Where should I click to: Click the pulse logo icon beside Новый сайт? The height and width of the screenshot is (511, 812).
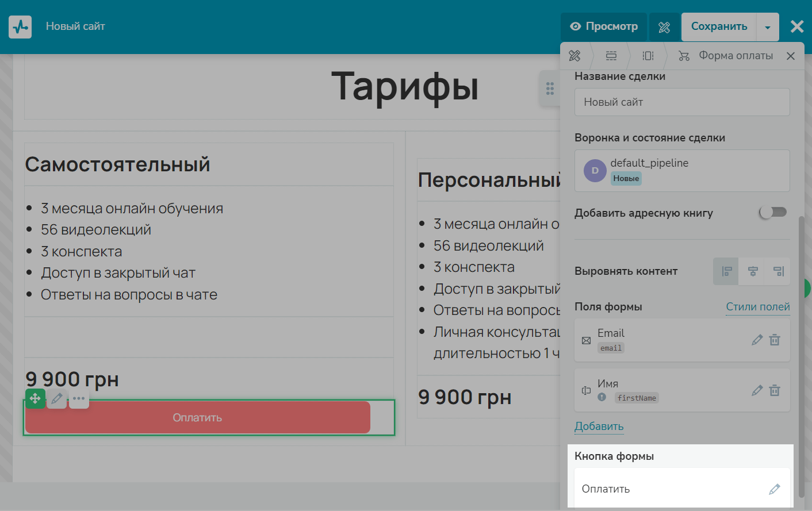click(x=20, y=26)
